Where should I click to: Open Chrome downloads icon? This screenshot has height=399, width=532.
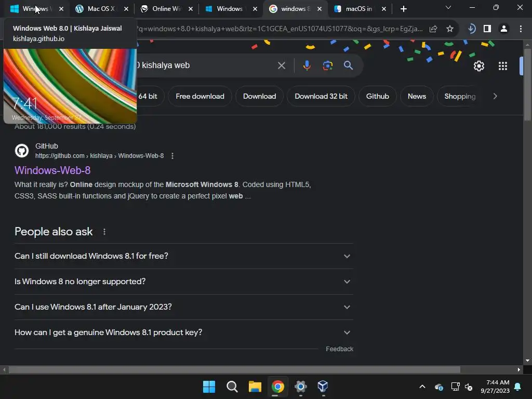(x=472, y=29)
